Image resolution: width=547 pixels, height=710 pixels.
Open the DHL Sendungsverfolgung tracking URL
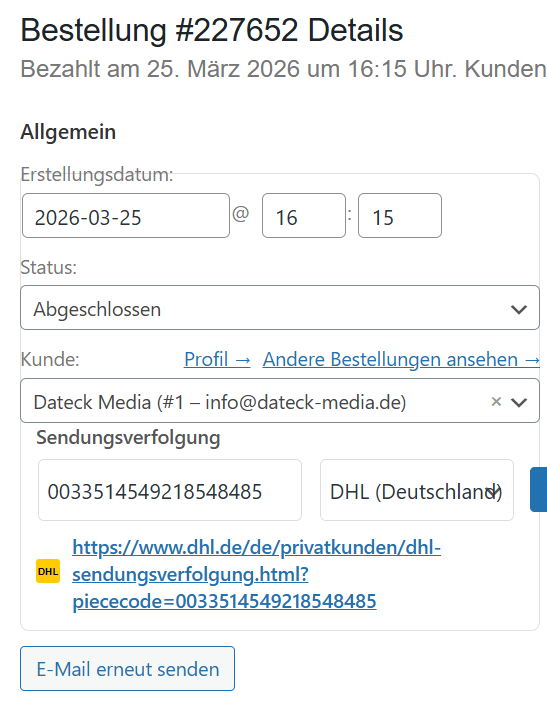(256, 574)
